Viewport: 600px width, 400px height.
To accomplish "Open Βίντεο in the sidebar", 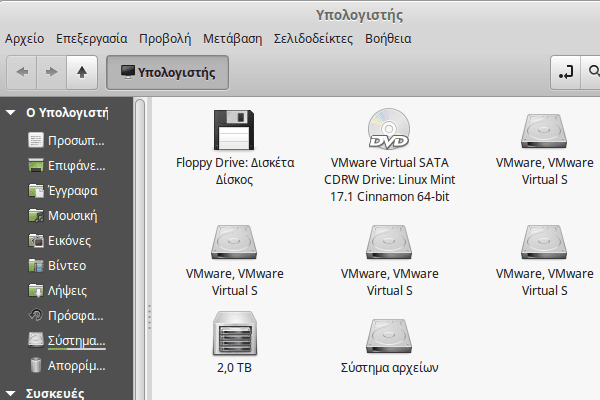I will click(67, 265).
